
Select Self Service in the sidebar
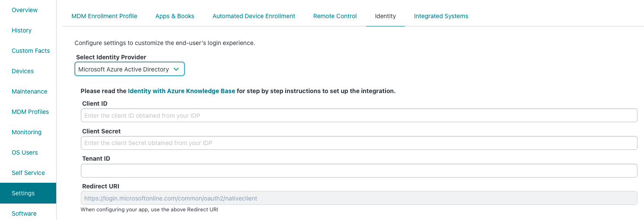28,173
